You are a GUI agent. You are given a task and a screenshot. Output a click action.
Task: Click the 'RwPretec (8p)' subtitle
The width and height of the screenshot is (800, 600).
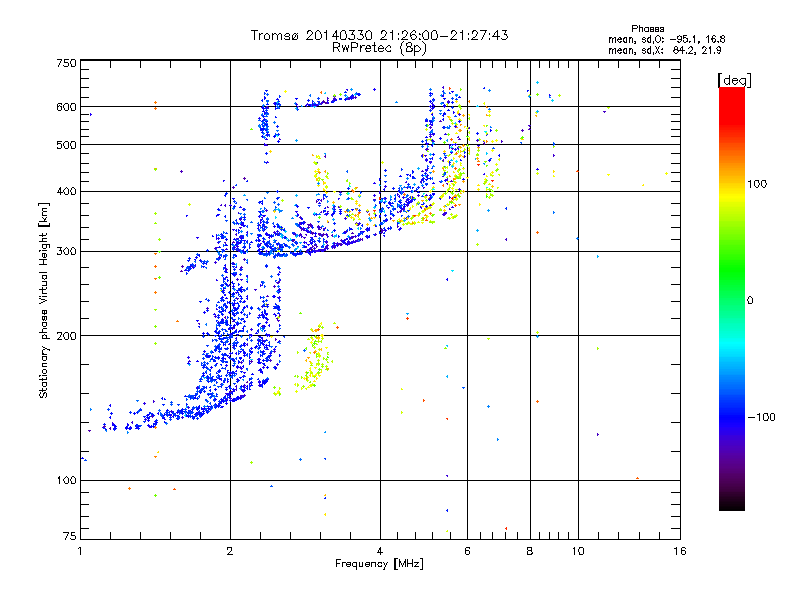pyautogui.click(x=380, y=48)
